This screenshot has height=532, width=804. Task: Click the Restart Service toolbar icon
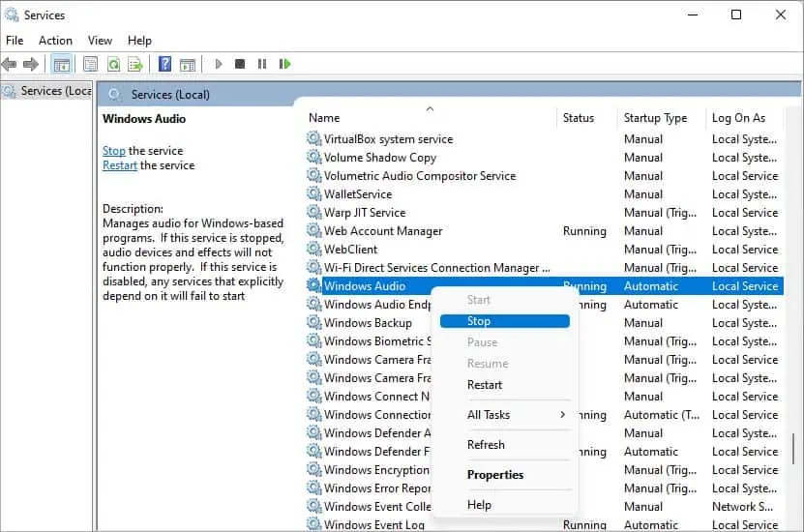[x=284, y=64]
